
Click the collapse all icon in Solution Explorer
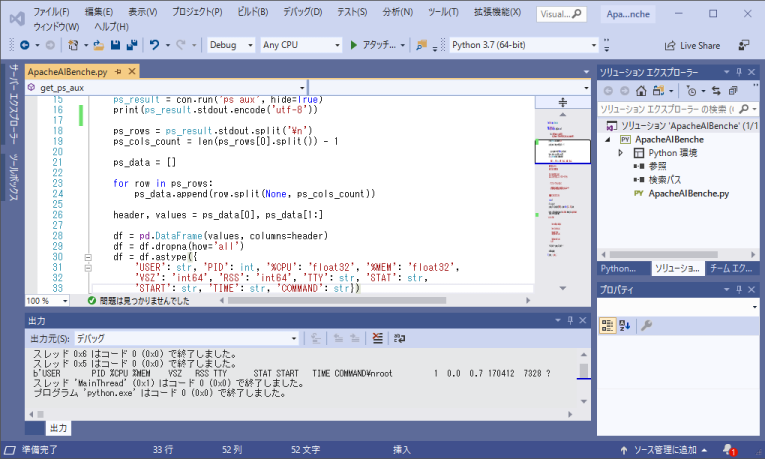pos(733,91)
